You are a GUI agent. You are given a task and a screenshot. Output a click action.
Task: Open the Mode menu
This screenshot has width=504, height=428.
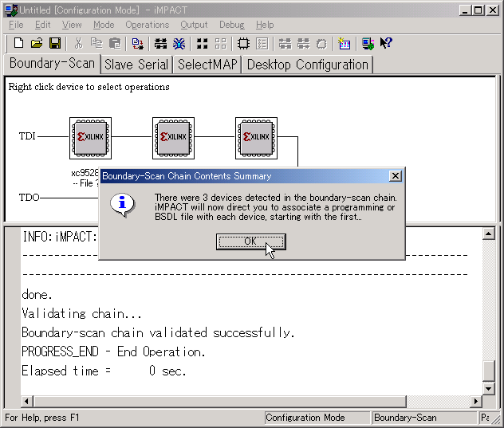pyautogui.click(x=104, y=25)
